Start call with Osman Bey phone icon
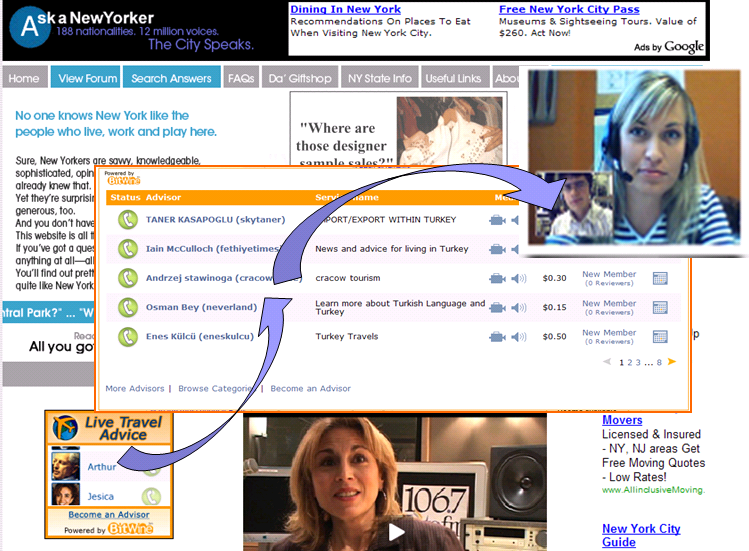The width and height of the screenshot is (749, 551). point(128,307)
